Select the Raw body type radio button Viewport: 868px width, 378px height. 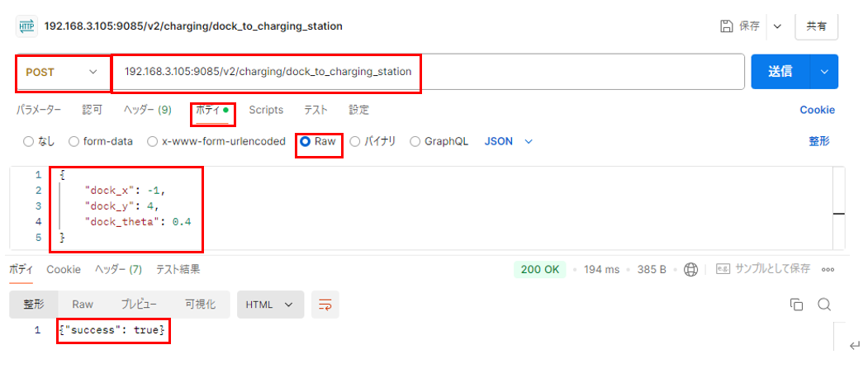[305, 141]
